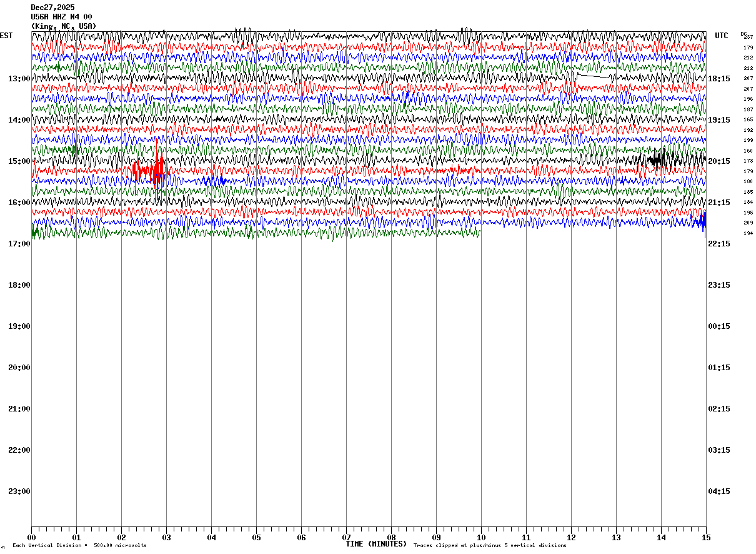Click the 15 minute tick label
This screenshot has width=756, height=554.
pos(706,537)
